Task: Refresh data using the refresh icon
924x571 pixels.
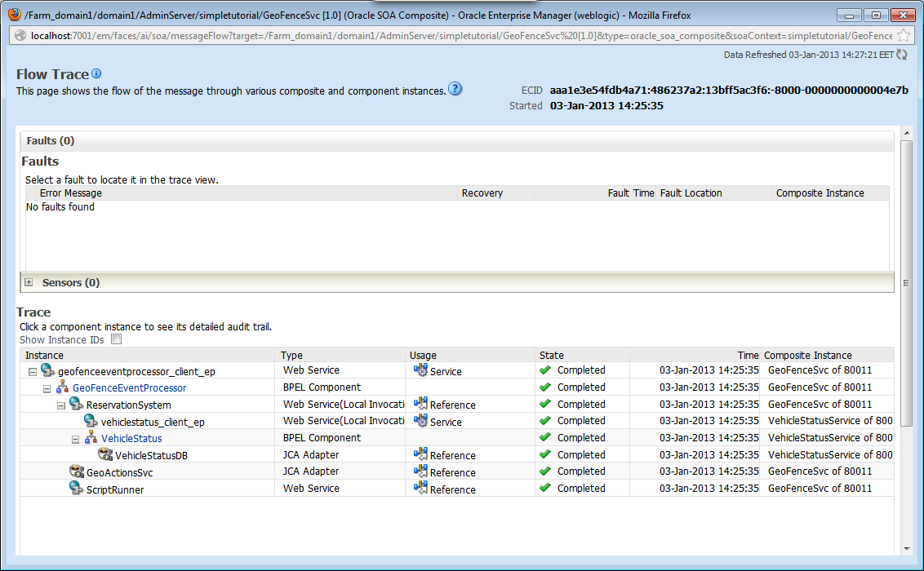Action: tap(902, 55)
